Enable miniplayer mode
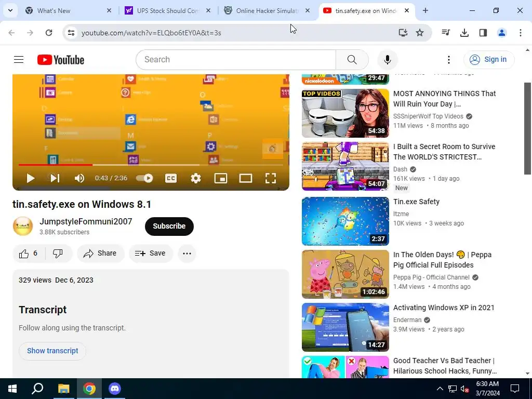 [220, 178]
